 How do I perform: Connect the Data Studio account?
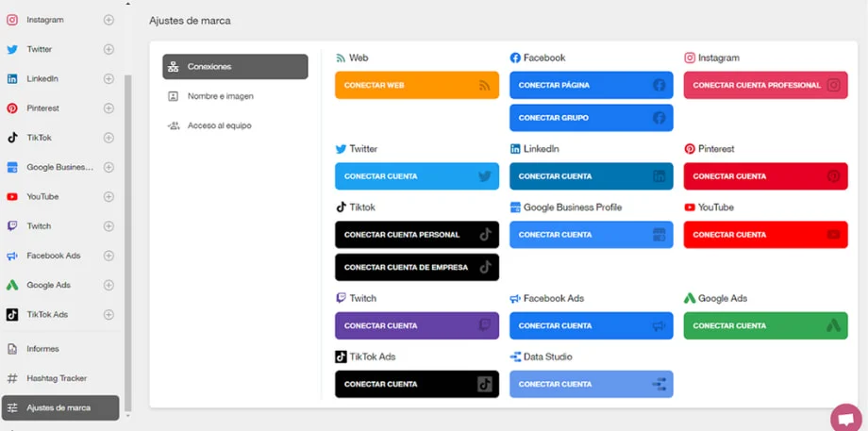[592, 384]
